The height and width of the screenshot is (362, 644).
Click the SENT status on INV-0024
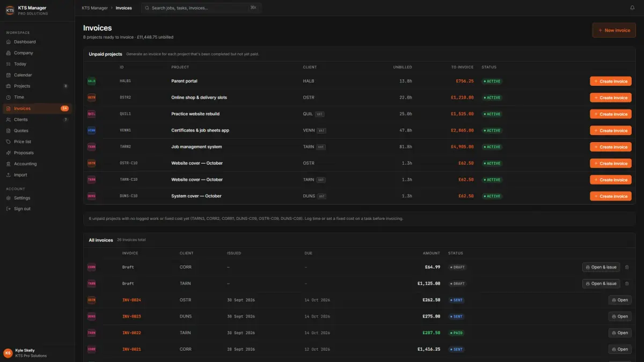[x=457, y=300]
